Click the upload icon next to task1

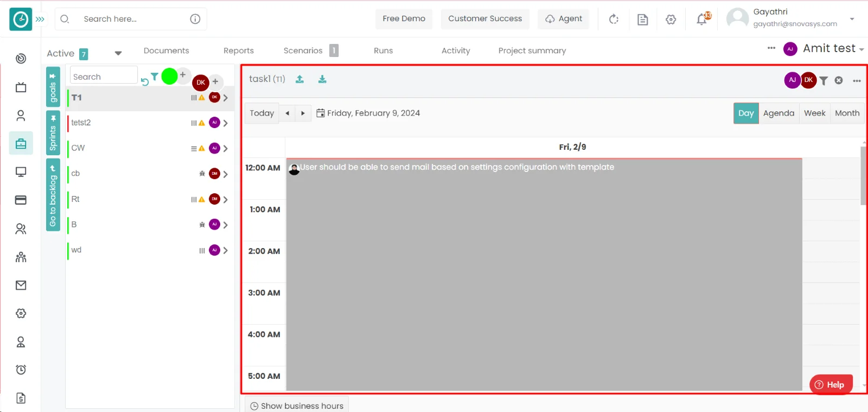pyautogui.click(x=299, y=79)
